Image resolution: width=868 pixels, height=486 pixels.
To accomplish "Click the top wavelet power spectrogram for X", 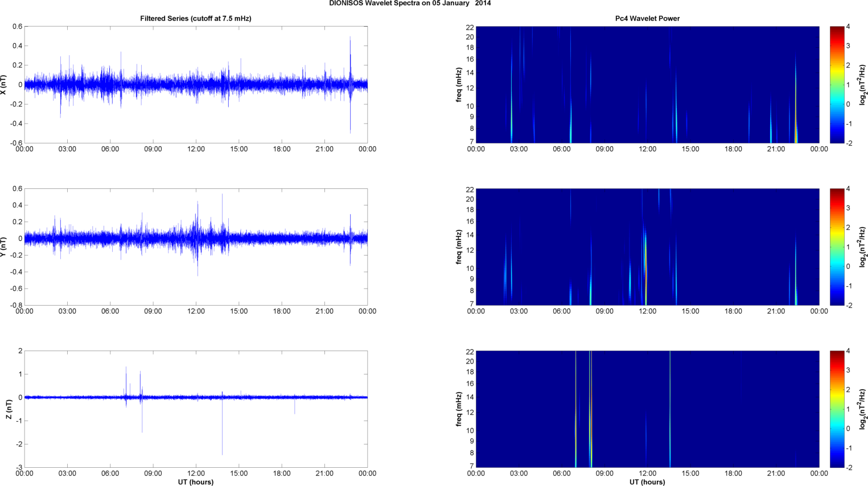I will pos(647,85).
